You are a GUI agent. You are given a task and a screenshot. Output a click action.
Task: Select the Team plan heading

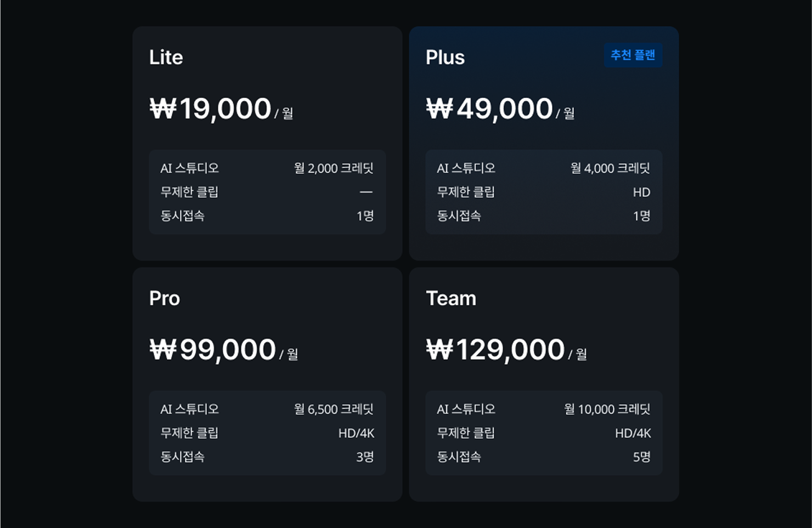[451, 299]
